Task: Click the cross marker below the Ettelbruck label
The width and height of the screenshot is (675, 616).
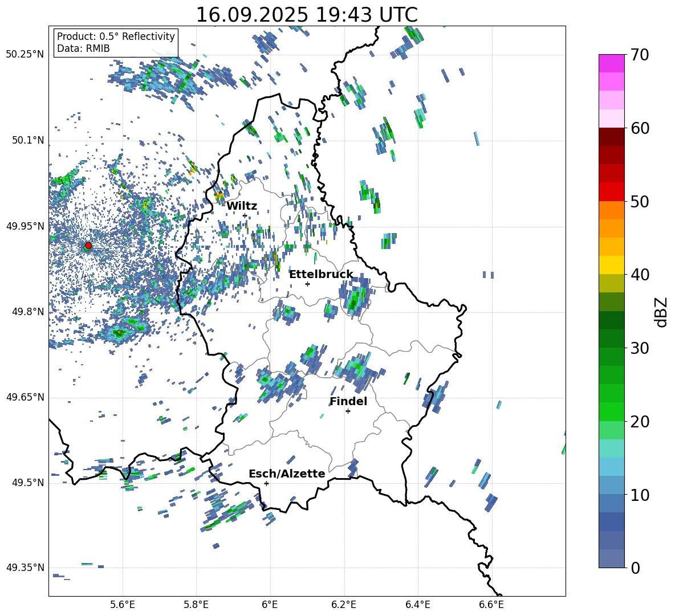Action: coord(307,284)
